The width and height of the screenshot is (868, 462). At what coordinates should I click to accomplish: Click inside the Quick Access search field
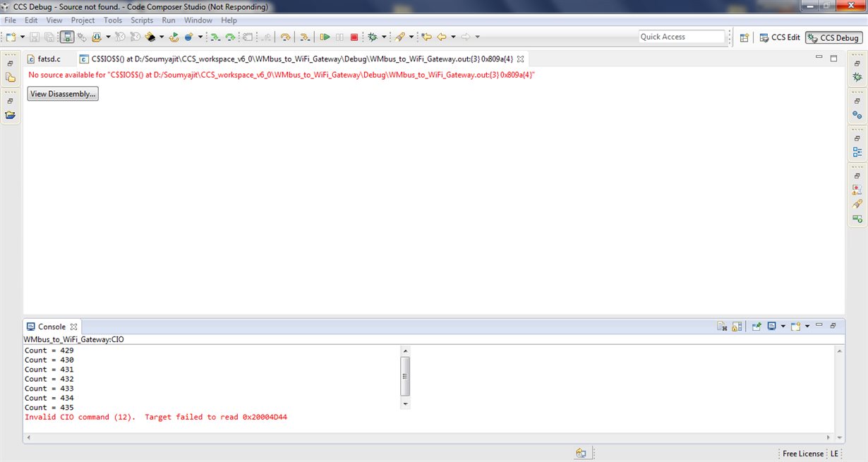(x=681, y=36)
